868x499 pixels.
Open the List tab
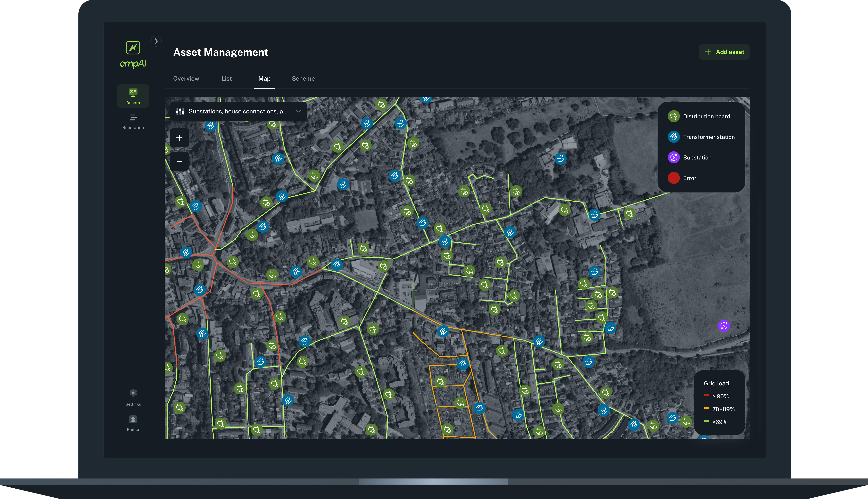point(226,78)
